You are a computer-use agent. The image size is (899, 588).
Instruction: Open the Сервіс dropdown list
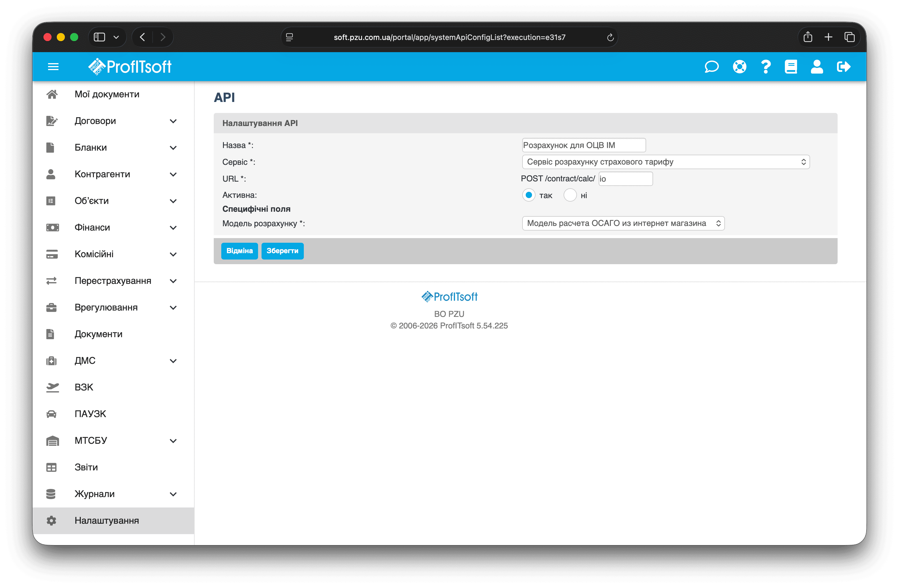coord(666,162)
